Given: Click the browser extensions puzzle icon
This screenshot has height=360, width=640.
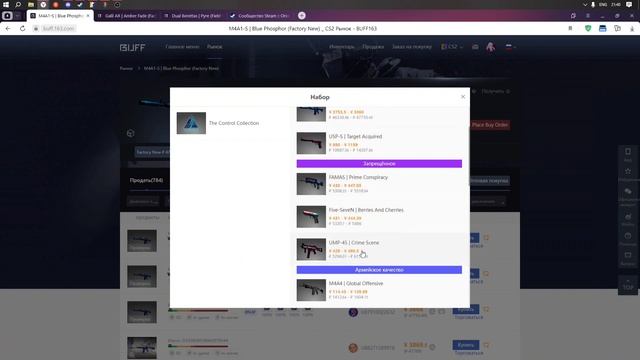Looking at the screenshot, I should point(617,29).
